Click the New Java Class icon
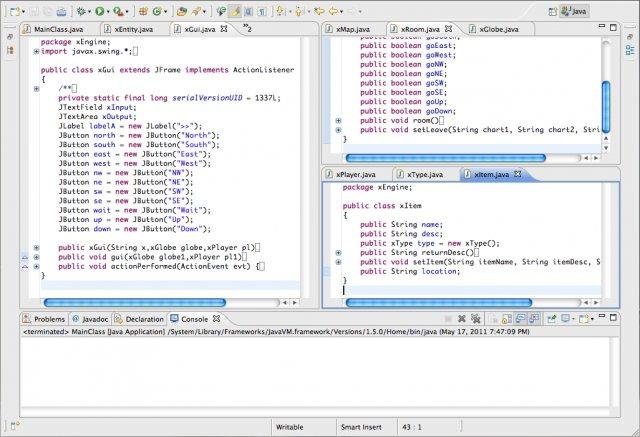This screenshot has height=437, width=640. 157,11
